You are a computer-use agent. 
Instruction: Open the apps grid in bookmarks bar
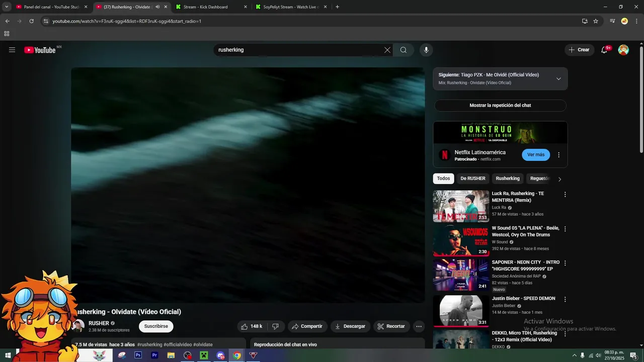pos(7,34)
